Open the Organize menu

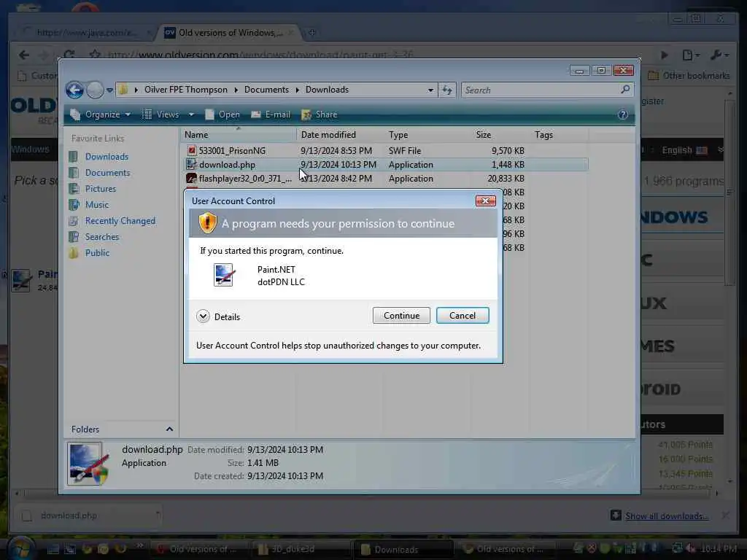[x=100, y=114]
